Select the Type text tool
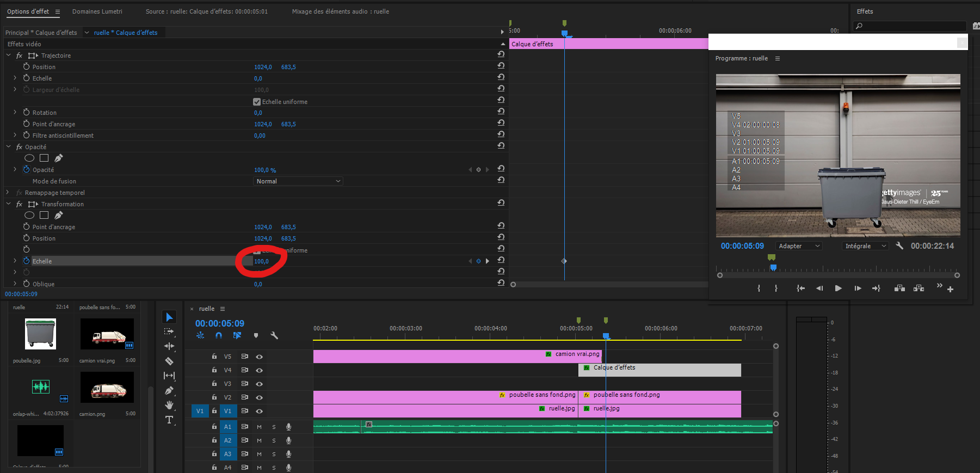The width and height of the screenshot is (980, 473). 169,420
